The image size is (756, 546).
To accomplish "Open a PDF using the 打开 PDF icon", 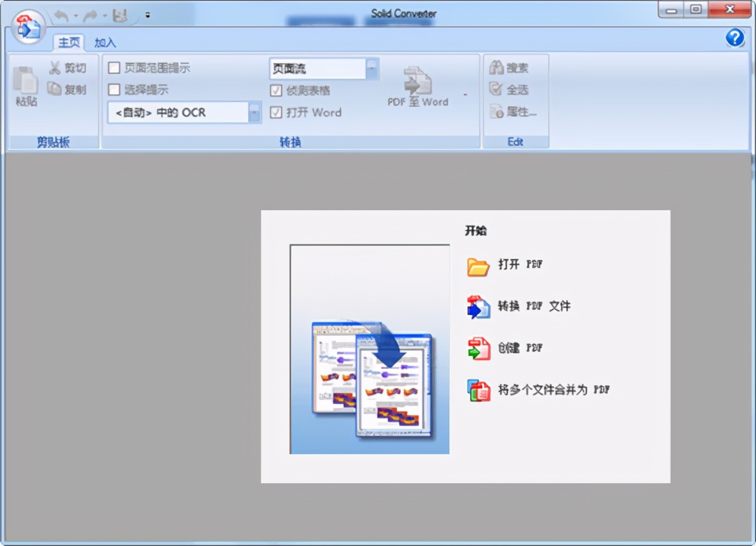I will point(477,265).
